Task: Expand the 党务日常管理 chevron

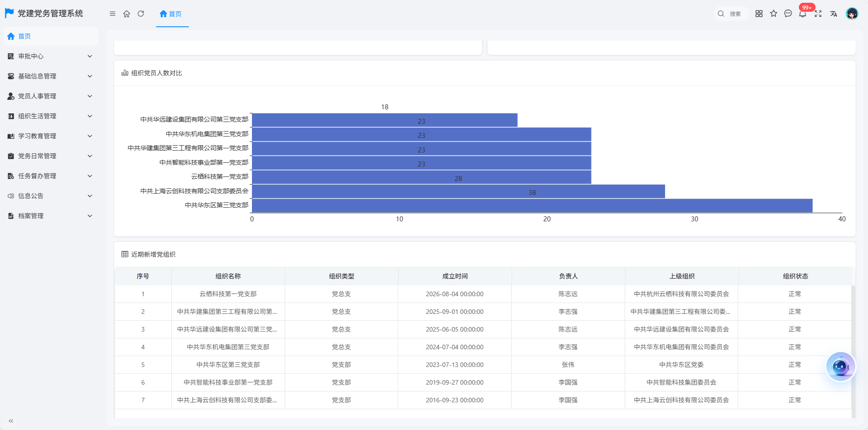Action: point(90,156)
